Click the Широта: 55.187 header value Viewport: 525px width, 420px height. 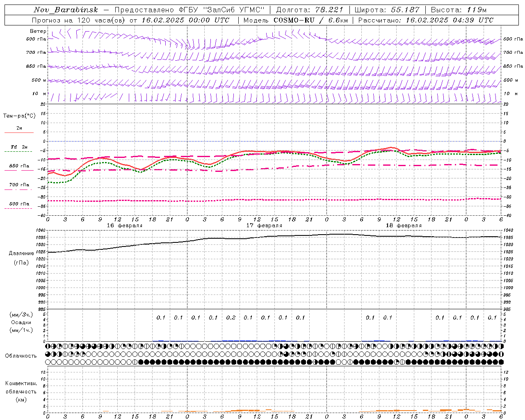coord(387,10)
